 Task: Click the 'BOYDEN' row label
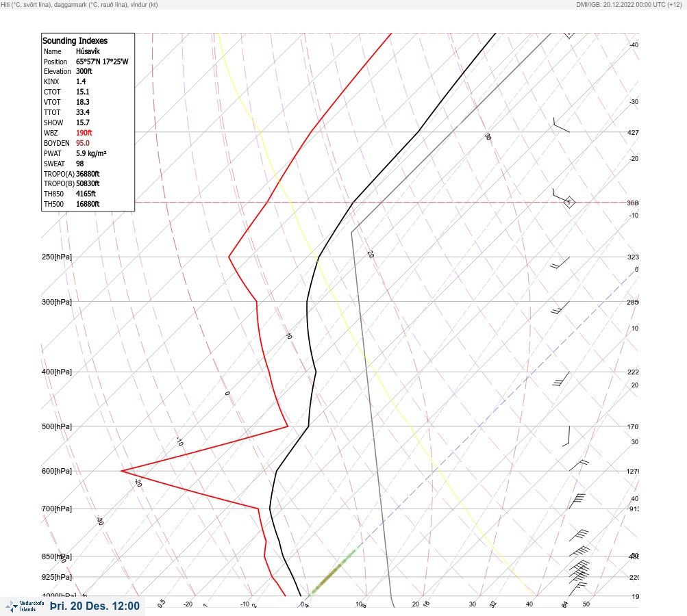(57, 143)
